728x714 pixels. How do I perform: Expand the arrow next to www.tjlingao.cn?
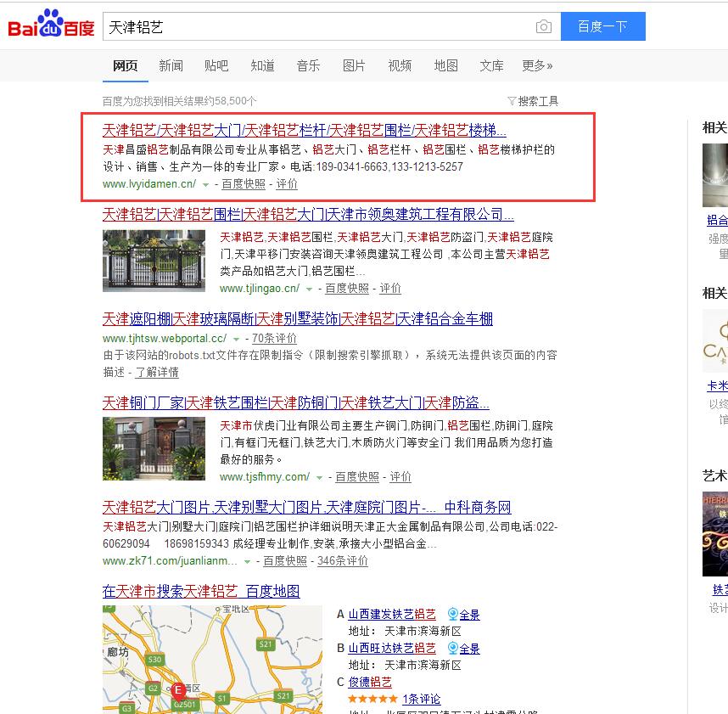click(309, 290)
